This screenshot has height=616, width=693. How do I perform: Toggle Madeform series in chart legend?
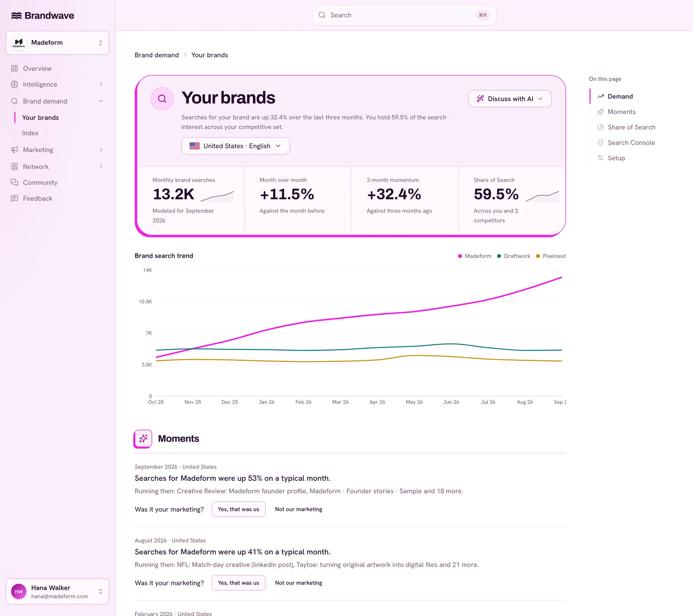tap(475, 256)
